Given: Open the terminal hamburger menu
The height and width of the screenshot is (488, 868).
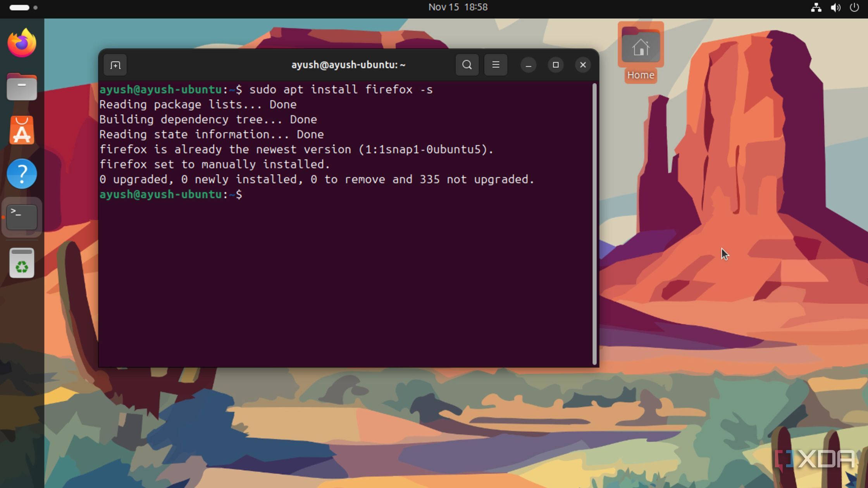Looking at the screenshot, I should pyautogui.click(x=496, y=65).
